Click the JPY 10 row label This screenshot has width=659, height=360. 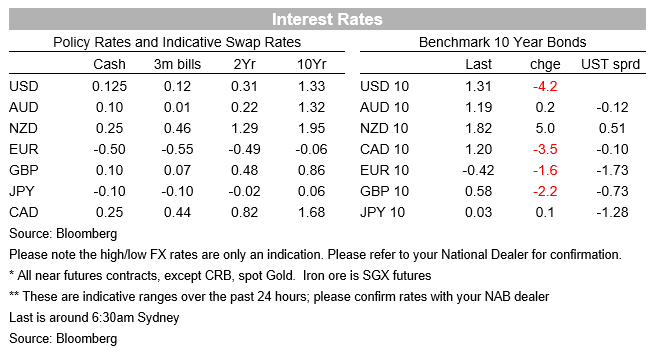click(382, 212)
